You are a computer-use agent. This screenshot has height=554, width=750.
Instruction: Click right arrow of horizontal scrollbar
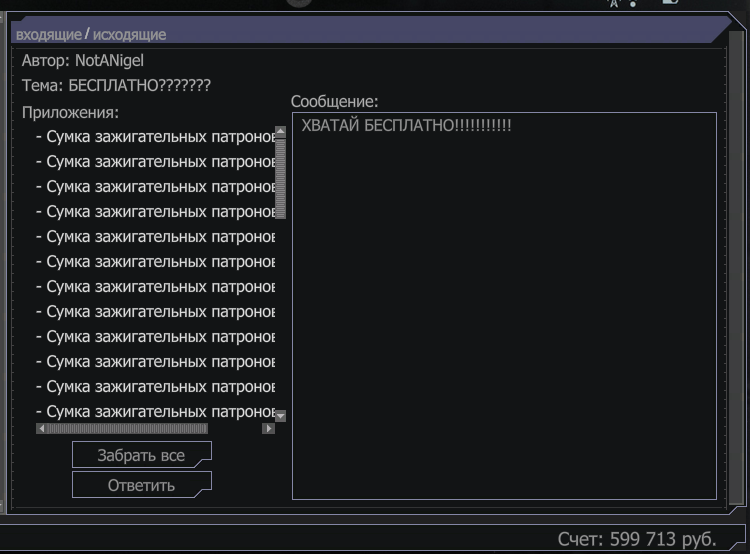[x=268, y=428]
